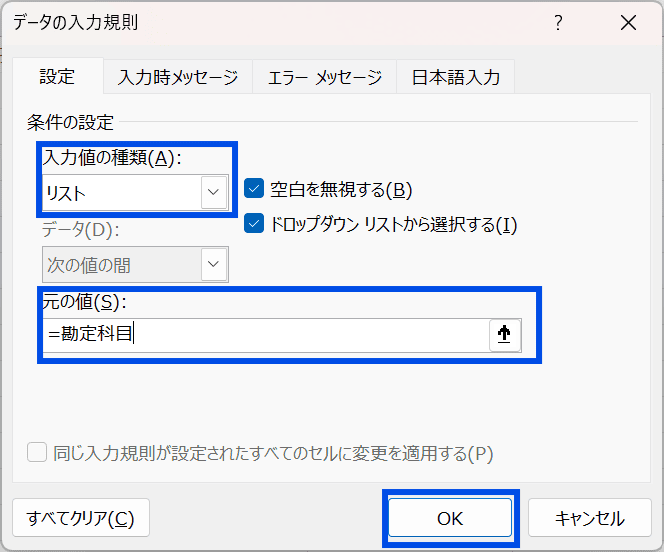Switch to the エラー メッセージ tab

coord(324,77)
